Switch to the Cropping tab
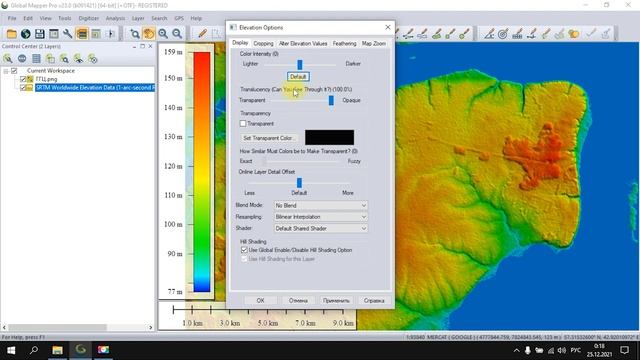This screenshot has height=360, width=640. 263,43
